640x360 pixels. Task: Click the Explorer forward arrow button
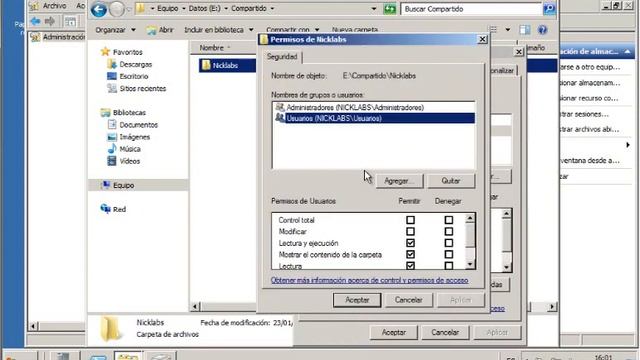tap(117, 9)
